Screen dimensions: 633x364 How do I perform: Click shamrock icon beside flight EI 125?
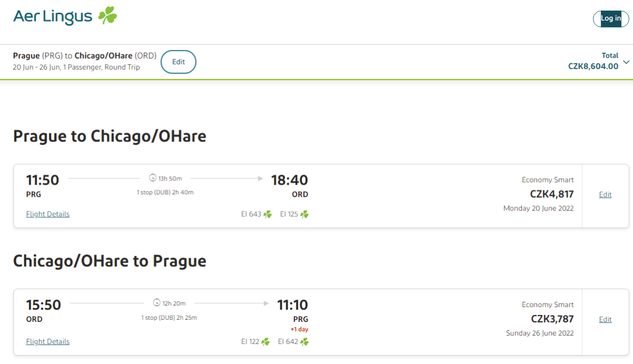click(304, 214)
